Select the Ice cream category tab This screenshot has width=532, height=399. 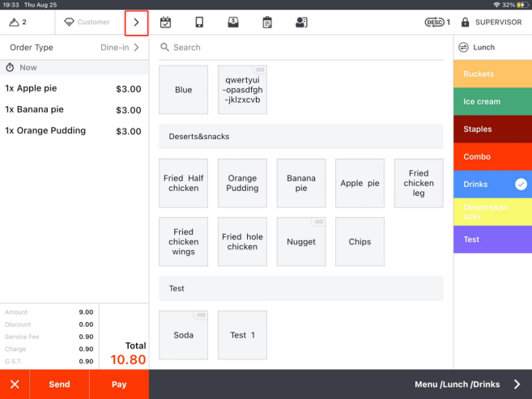click(x=492, y=102)
